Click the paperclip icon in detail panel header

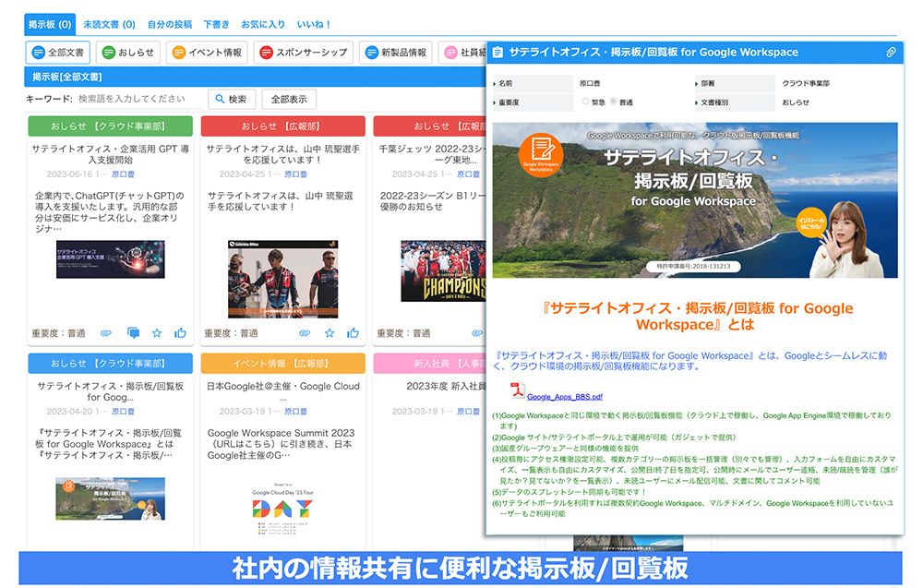click(892, 53)
